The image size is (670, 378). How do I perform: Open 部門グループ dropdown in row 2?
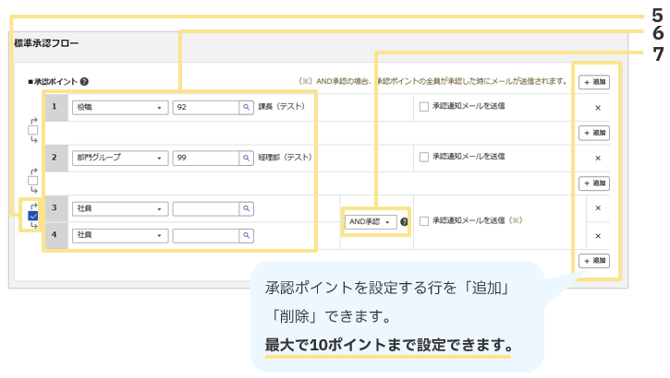[x=120, y=158]
